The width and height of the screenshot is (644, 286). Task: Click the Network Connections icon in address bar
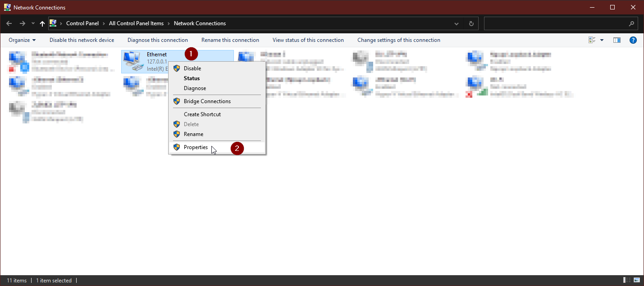pyautogui.click(x=53, y=23)
